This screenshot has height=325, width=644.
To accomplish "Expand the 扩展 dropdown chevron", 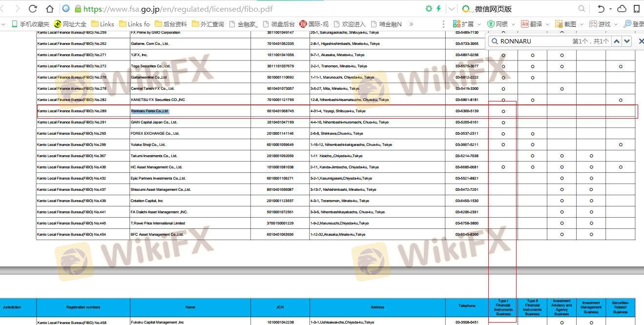I will (479, 24).
